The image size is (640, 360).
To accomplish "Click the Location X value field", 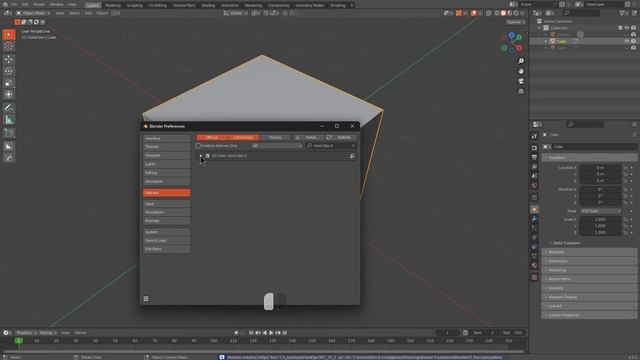I will 600,168.
